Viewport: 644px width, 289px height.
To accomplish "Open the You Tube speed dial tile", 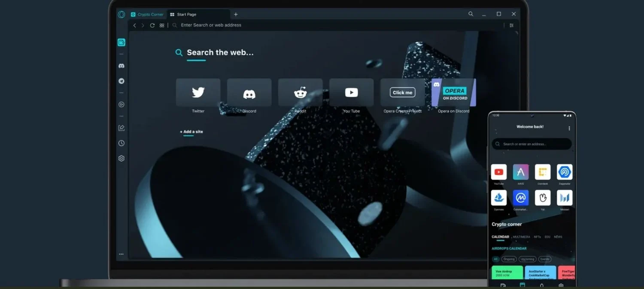I will point(351,92).
